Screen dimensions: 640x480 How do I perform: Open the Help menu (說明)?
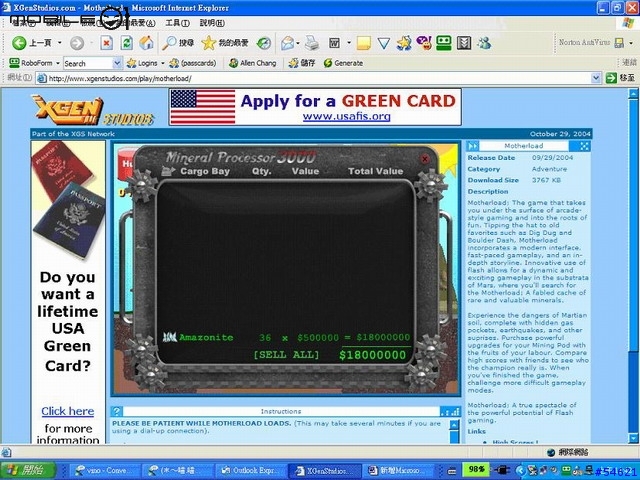click(x=212, y=23)
